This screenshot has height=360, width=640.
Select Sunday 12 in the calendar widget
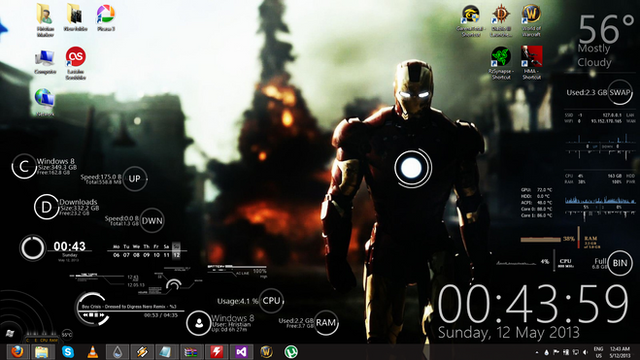pyautogui.click(x=176, y=251)
